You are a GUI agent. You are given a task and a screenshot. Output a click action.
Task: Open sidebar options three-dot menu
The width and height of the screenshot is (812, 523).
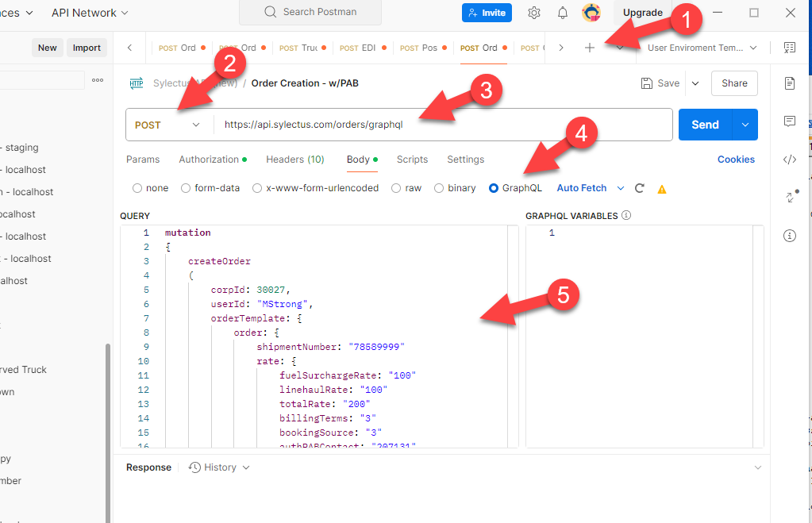coord(98,80)
